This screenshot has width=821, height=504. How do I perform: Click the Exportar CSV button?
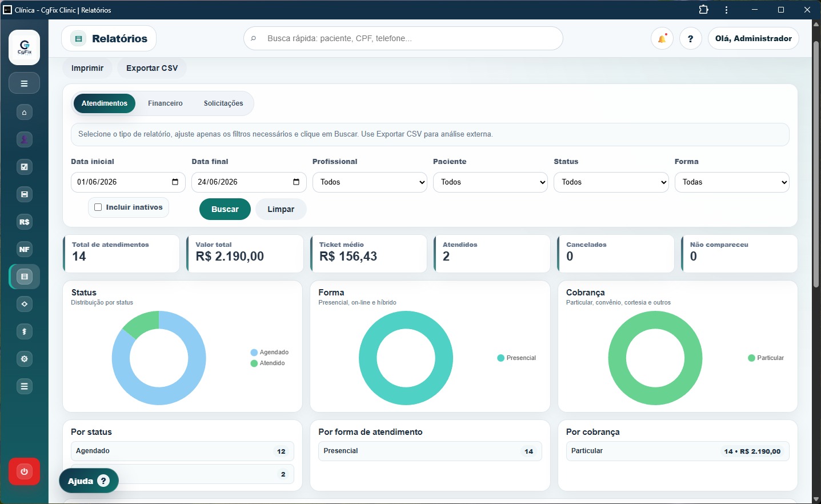coord(152,68)
